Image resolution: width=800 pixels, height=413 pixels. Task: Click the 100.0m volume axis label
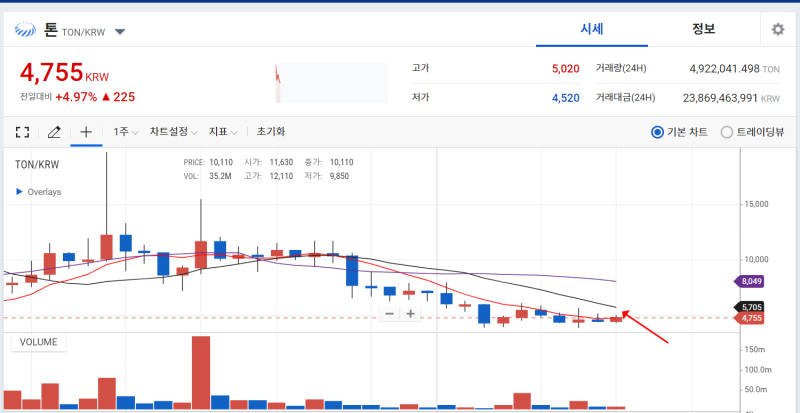pos(757,370)
